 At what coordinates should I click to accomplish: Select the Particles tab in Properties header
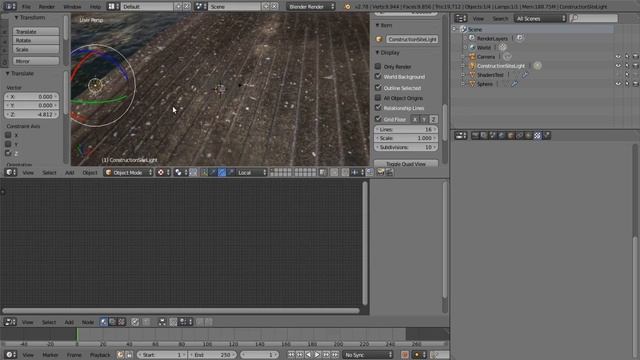coord(546,136)
